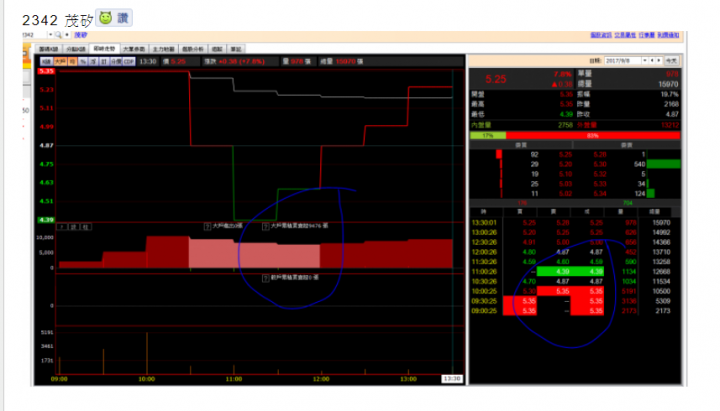Click the 讚 like button next to title
720x411 pixels.
114,18
